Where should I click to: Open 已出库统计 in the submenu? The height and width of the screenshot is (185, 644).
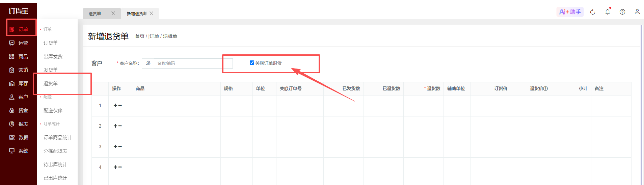(x=55, y=178)
